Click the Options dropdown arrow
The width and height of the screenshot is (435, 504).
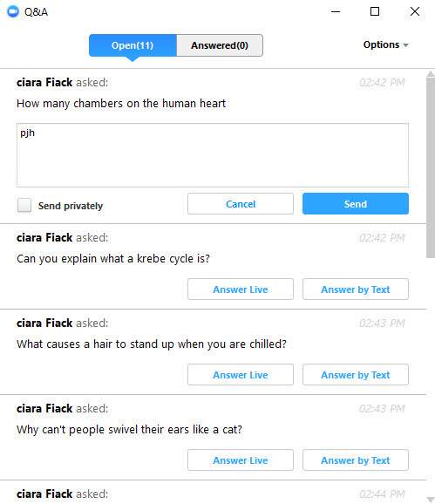click(405, 45)
